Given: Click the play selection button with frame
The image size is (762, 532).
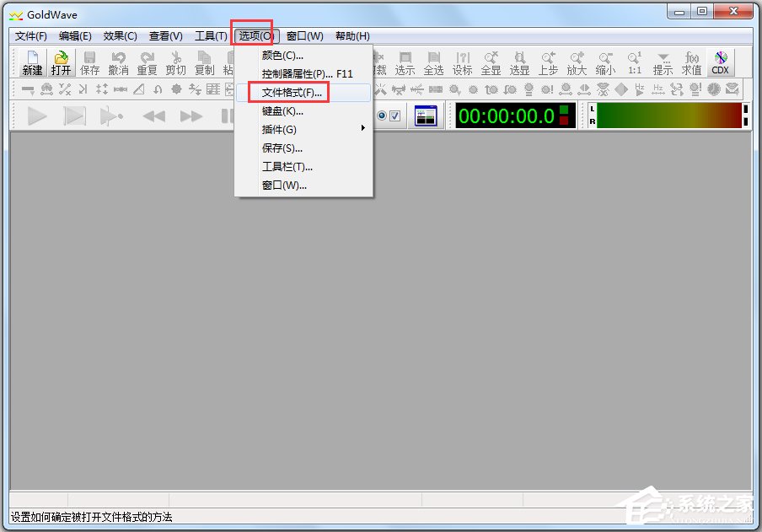Looking at the screenshot, I should coord(74,116).
